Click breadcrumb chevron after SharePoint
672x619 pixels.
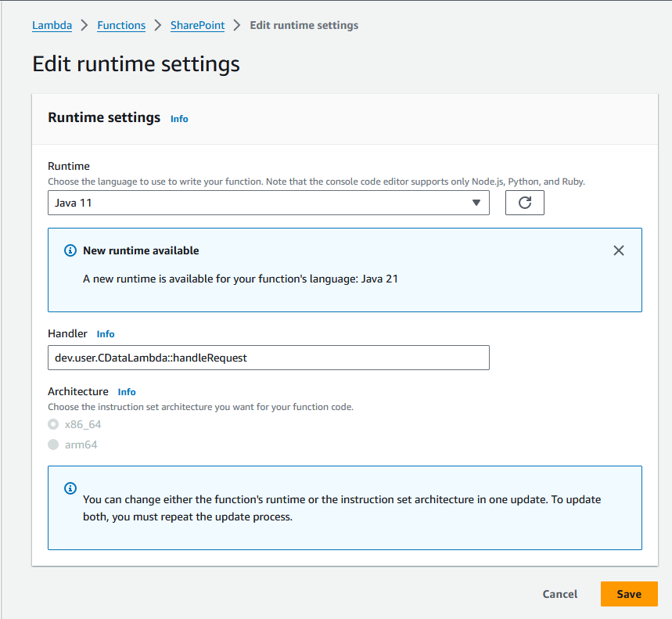pyautogui.click(x=237, y=26)
